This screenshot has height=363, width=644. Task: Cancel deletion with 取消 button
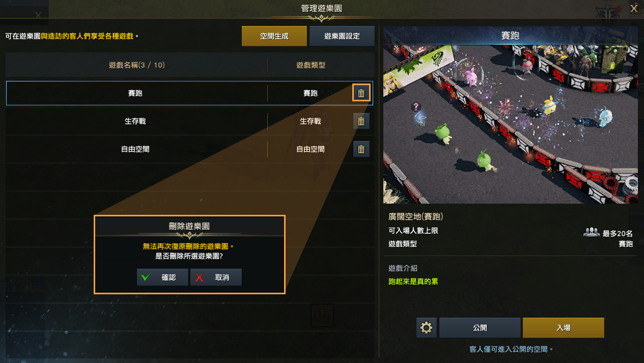216,277
